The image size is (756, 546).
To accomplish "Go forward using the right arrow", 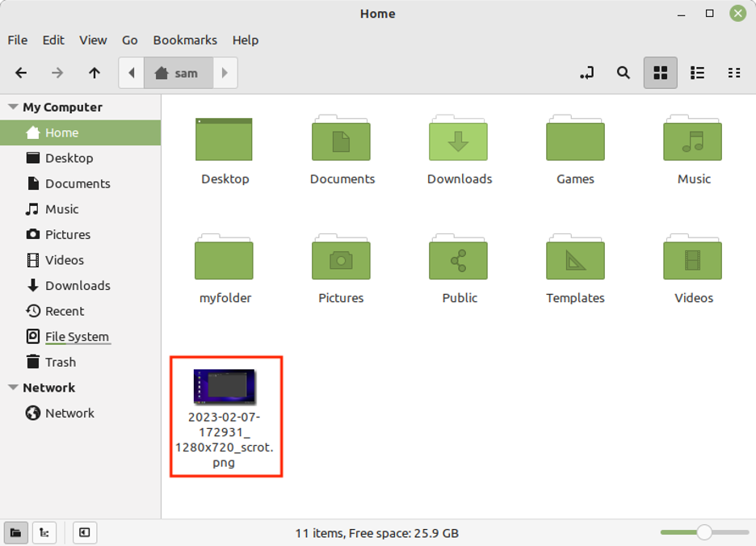I will pos(57,73).
